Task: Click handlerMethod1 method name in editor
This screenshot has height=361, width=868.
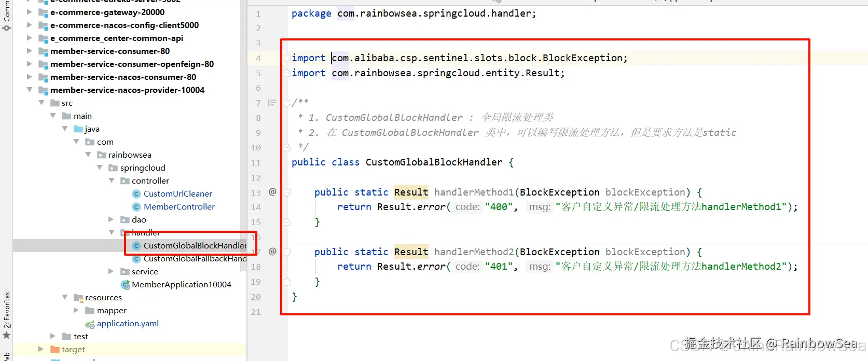Action: point(474,192)
